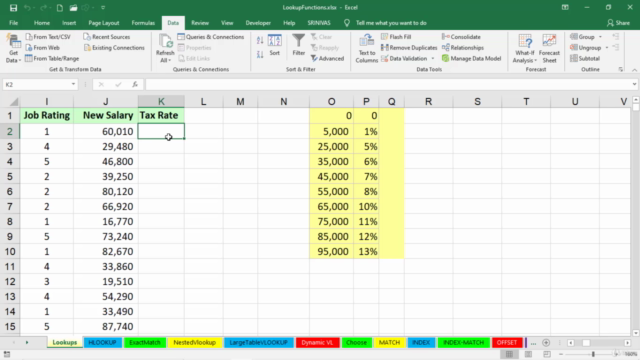Screen dimensions: 640x360
Task: Click the Insert Function fx icon
Action: [135, 84]
